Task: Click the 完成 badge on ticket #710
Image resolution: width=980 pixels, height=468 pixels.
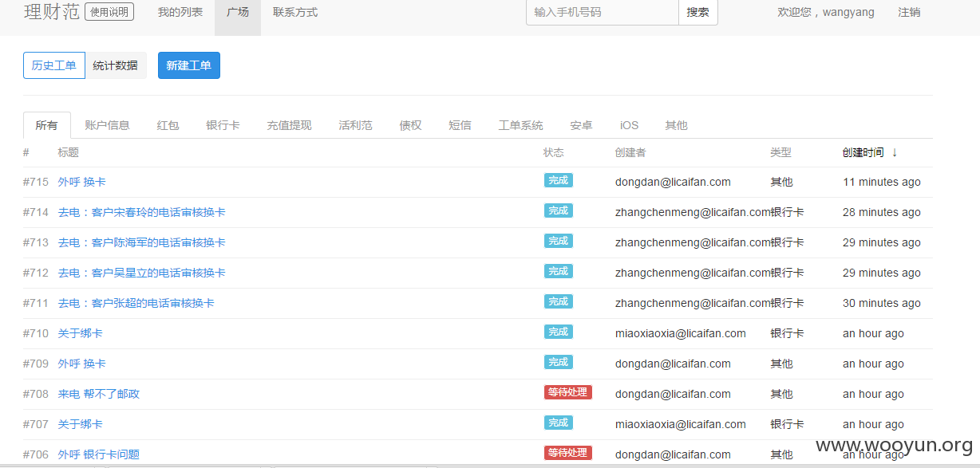Action: pyautogui.click(x=559, y=332)
